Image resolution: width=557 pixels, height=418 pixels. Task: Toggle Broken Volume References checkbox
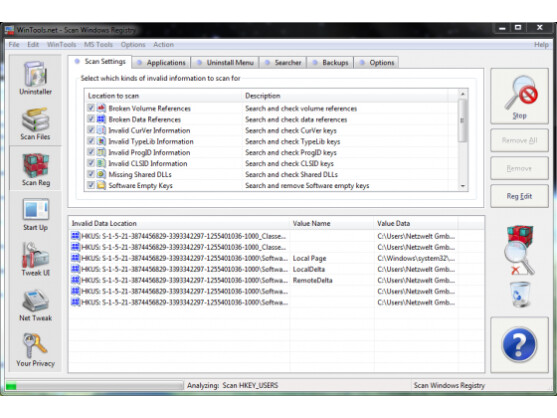point(91,108)
